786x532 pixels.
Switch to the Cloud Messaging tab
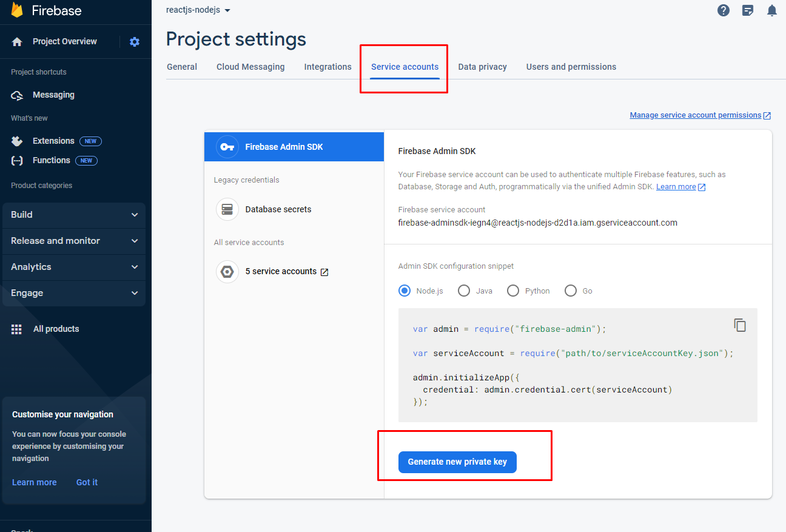[250, 67]
